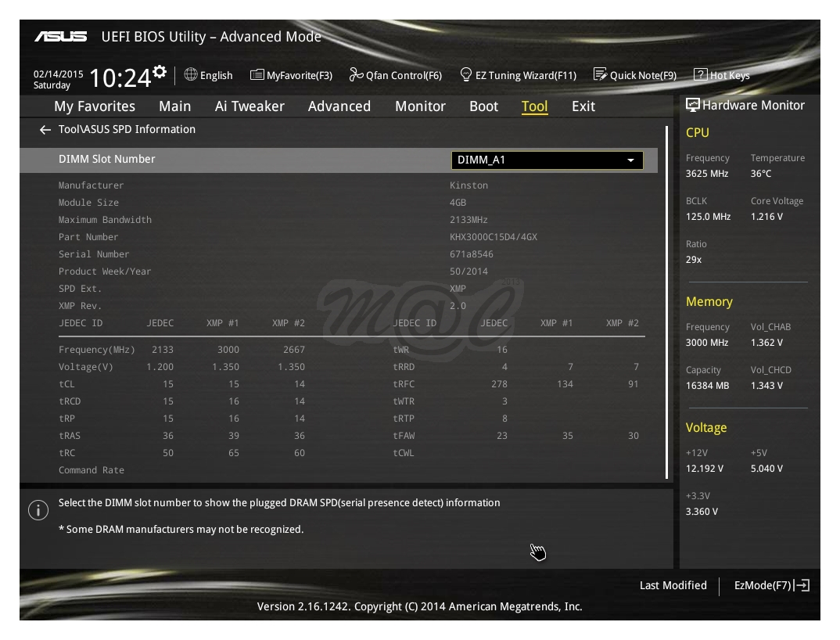Click the Qfan Control(F6) label
This screenshot has width=840, height=640.
coord(404,76)
